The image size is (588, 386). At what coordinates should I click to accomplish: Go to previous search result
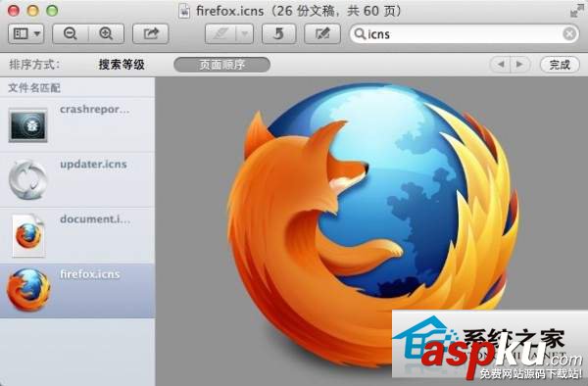[x=500, y=65]
